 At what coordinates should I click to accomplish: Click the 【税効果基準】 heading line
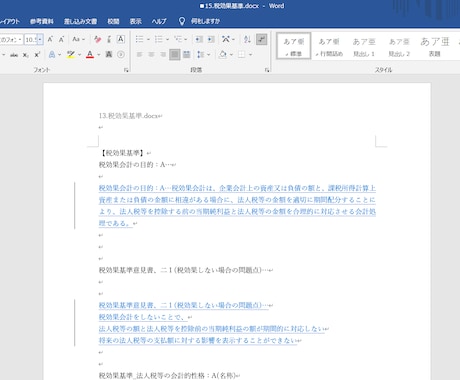(123, 153)
